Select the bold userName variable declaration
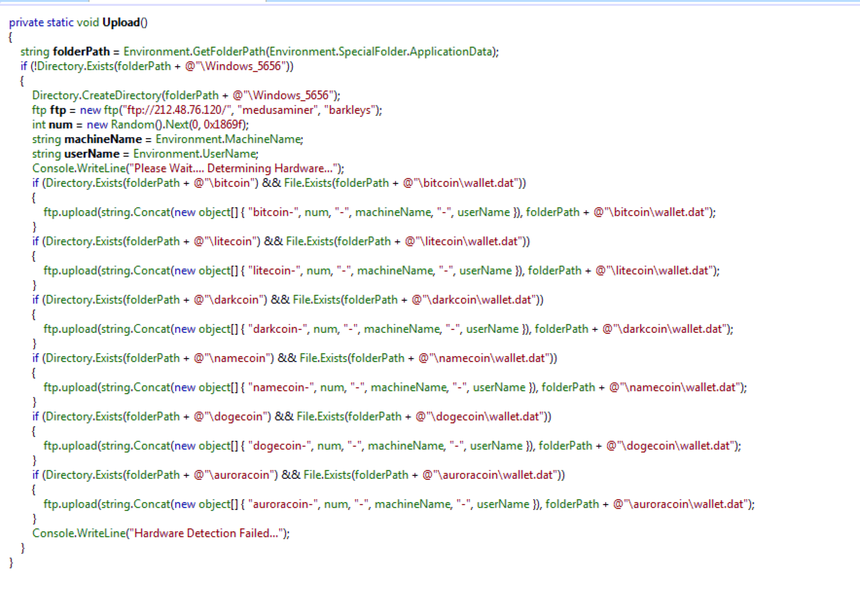This screenshot has height=616, width=860. pos(91,154)
